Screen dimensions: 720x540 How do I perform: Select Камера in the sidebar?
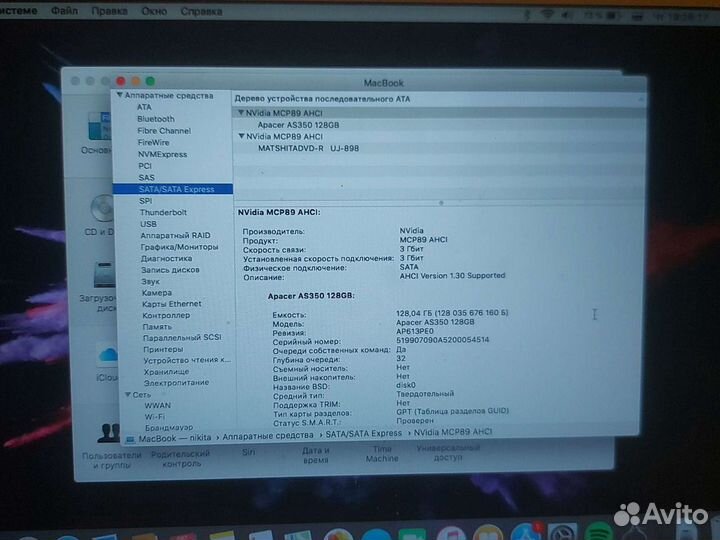point(157,292)
